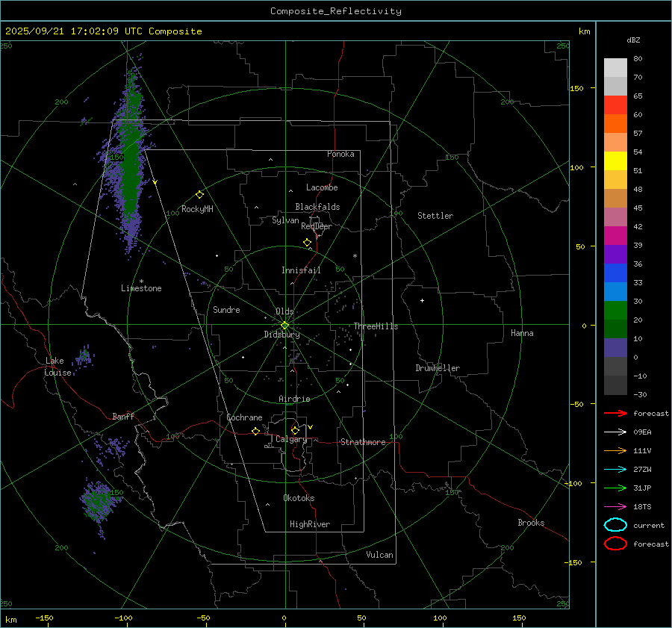Select the red 65 dBZ color swatch
672x628 pixels.
click(x=615, y=105)
